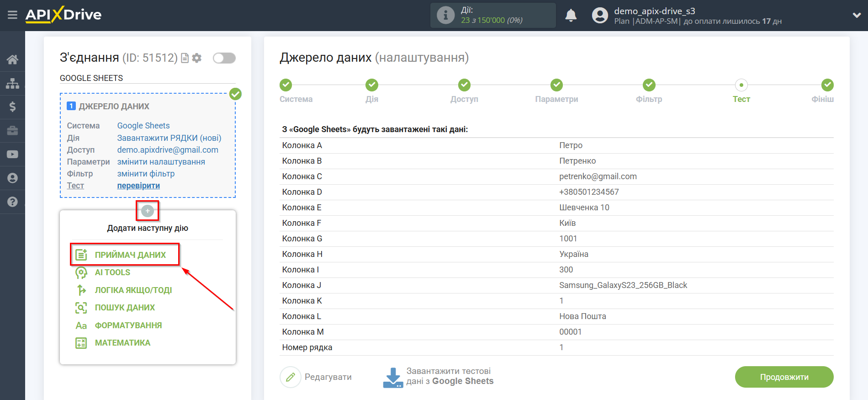Select petrenko@gmail.com value

tap(598, 176)
